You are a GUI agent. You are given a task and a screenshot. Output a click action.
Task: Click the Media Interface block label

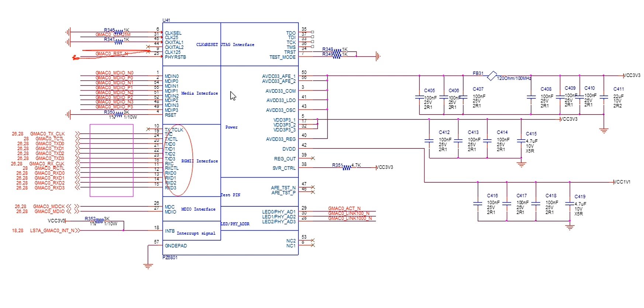(200, 93)
